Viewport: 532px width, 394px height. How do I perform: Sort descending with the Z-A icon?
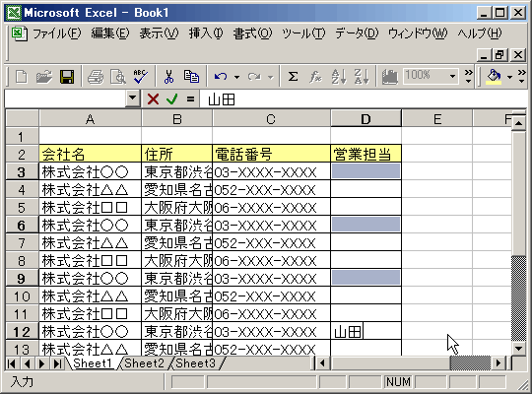pyautogui.click(x=362, y=77)
